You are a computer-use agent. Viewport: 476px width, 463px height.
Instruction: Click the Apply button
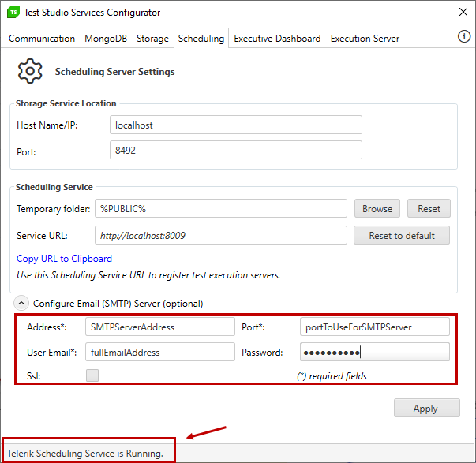point(427,408)
